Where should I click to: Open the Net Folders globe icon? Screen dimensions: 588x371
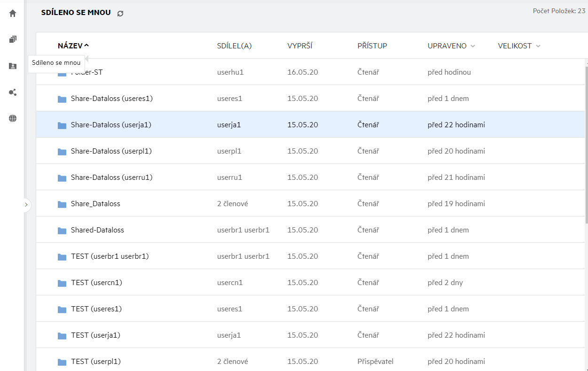pos(13,118)
